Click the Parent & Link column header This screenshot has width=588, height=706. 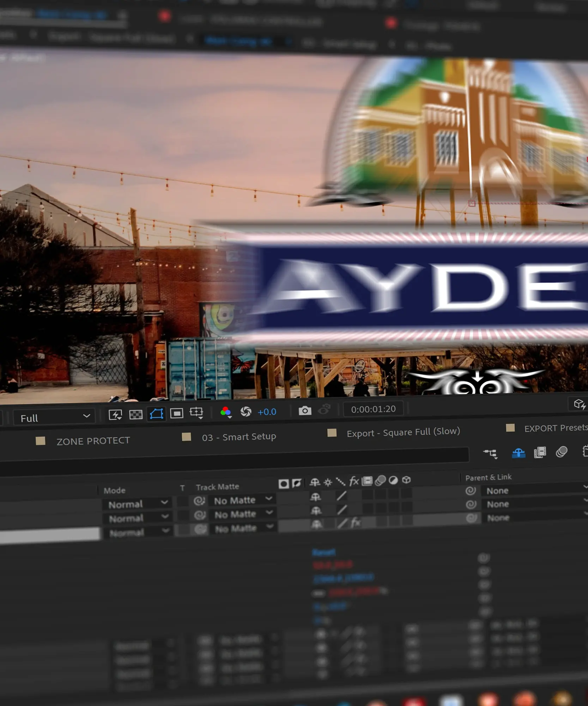click(x=488, y=477)
